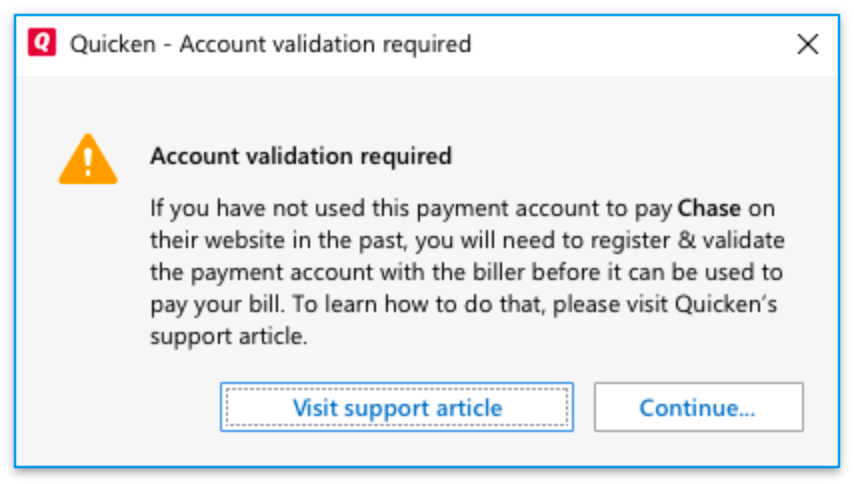The width and height of the screenshot is (854, 484).
Task: Click the orange warning triangle icon
Action: click(x=88, y=160)
